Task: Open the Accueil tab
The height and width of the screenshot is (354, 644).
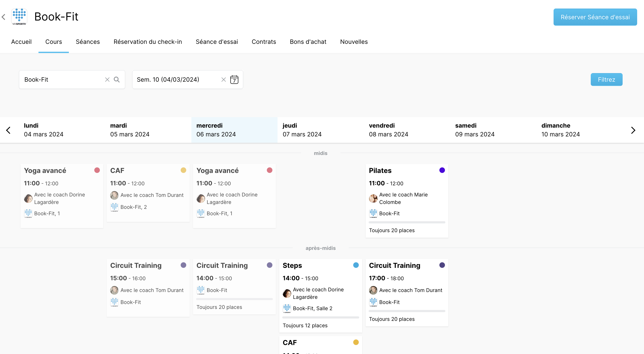Action: click(21, 42)
